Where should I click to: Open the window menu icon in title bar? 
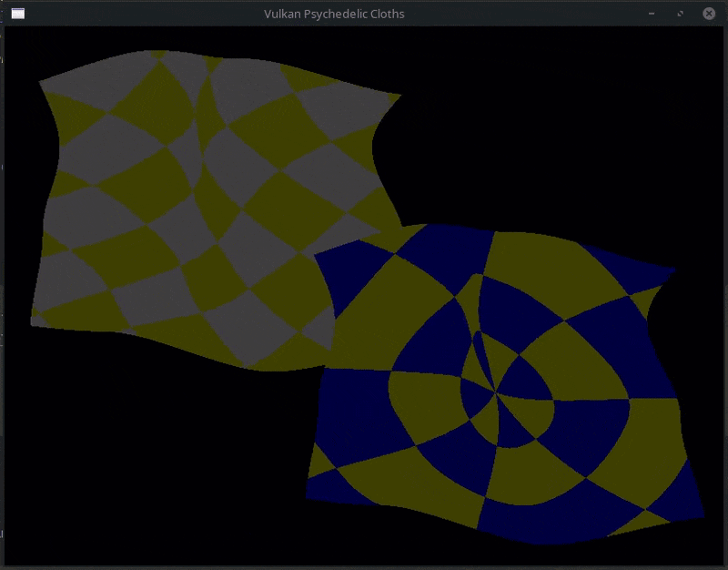[17, 14]
